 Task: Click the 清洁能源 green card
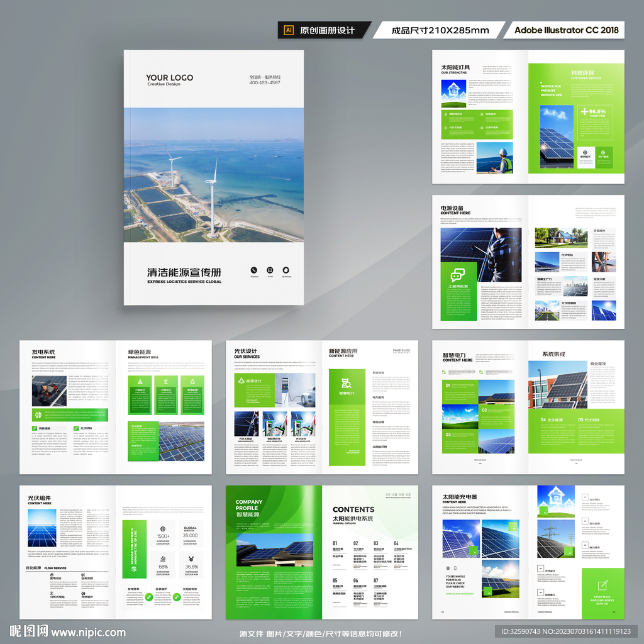point(192,395)
